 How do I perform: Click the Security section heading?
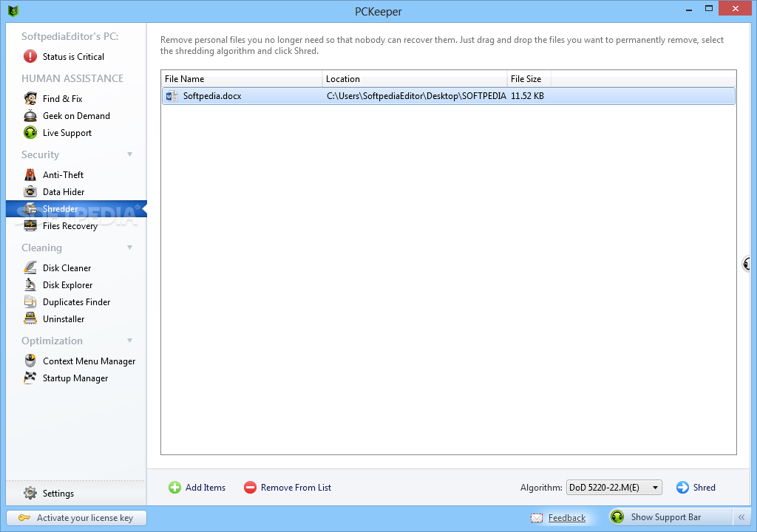(40, 154)
